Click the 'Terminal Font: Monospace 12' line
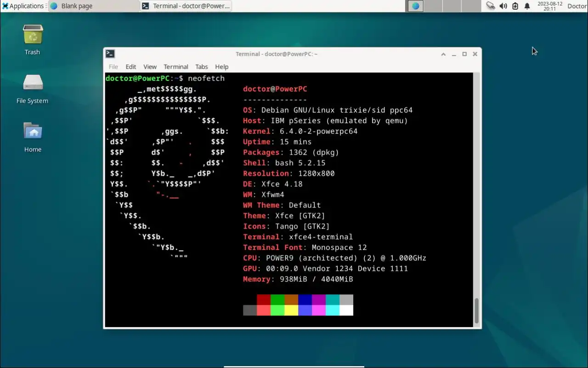Screen dimensions: 588x368 pyautogui.click(x=305, y=247)
